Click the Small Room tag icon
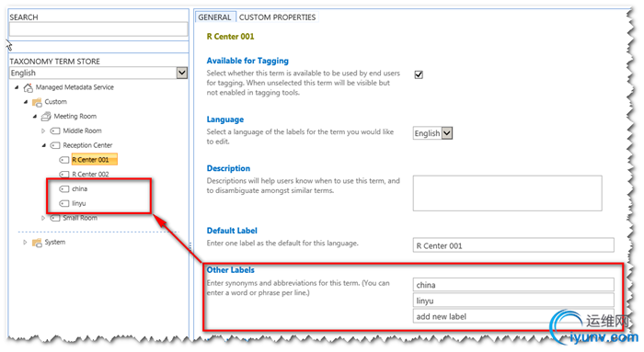Image resolution: width=644 pixels, height=352 pixels. click(x=55, y=218)
